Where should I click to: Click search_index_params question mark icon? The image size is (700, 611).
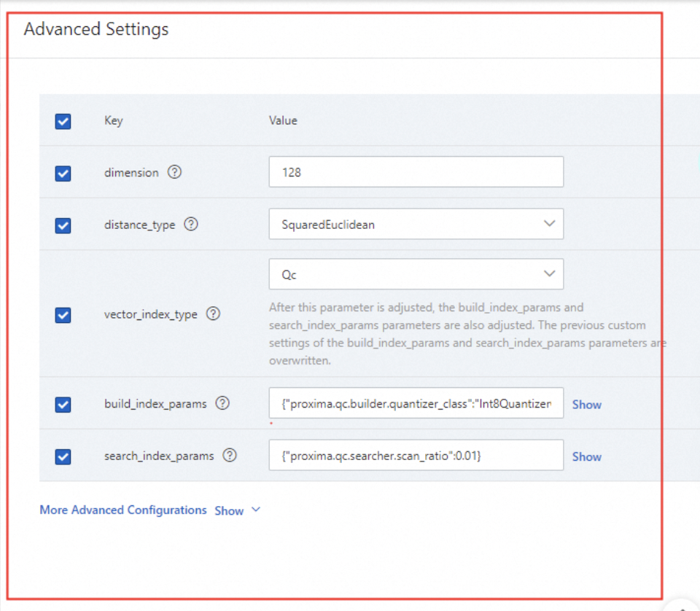230,456
